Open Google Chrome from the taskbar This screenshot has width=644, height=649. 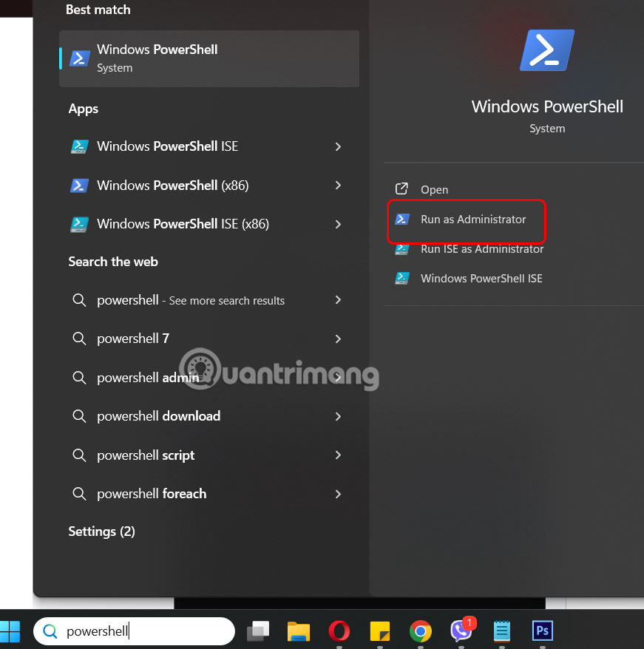(x=420, y=632)
